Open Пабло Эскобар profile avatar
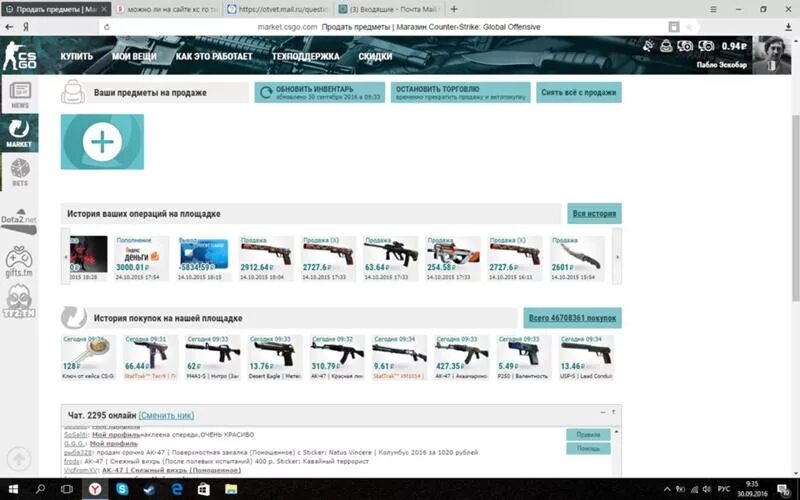800x500 pixels. [771, 55]
